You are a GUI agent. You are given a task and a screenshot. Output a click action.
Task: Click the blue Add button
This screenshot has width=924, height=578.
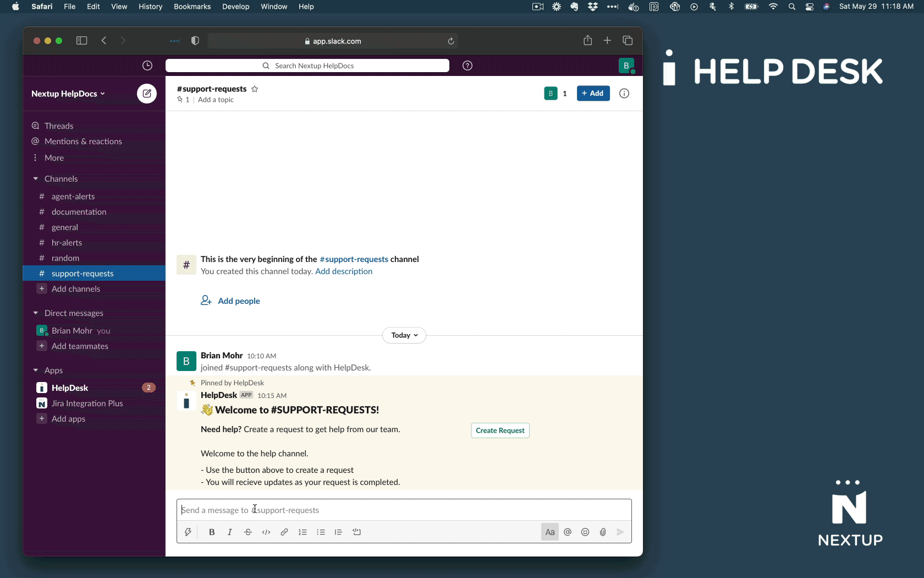pos(593,94)
